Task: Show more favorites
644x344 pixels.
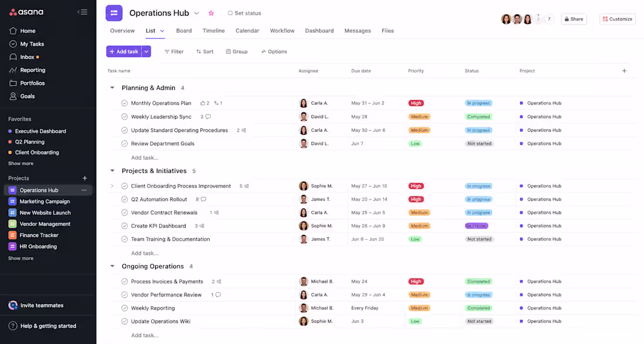Action: (20, 164)
